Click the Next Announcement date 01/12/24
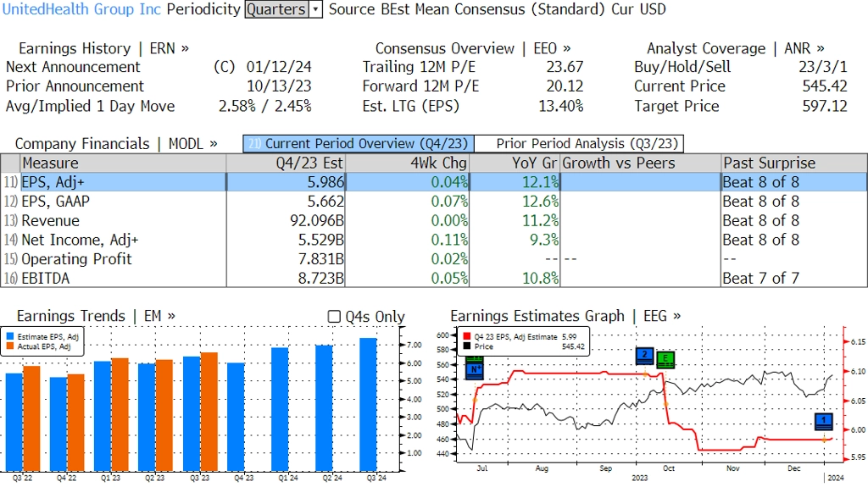The width and height of the screenshot is (868, 487). pyautogui.click(x=279, y=67)
